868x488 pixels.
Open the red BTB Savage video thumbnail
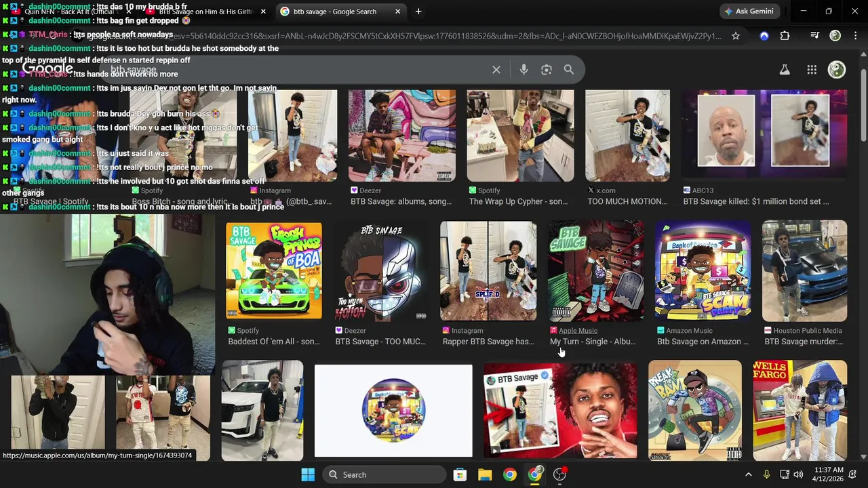(x=560, y=409)
